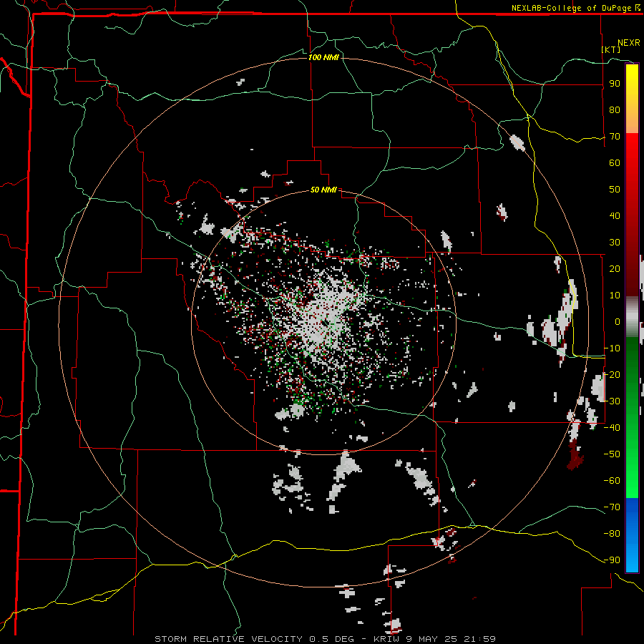Click the positive 20 scale value
This screenshot has height=644, width=644.
coord(615,268)
